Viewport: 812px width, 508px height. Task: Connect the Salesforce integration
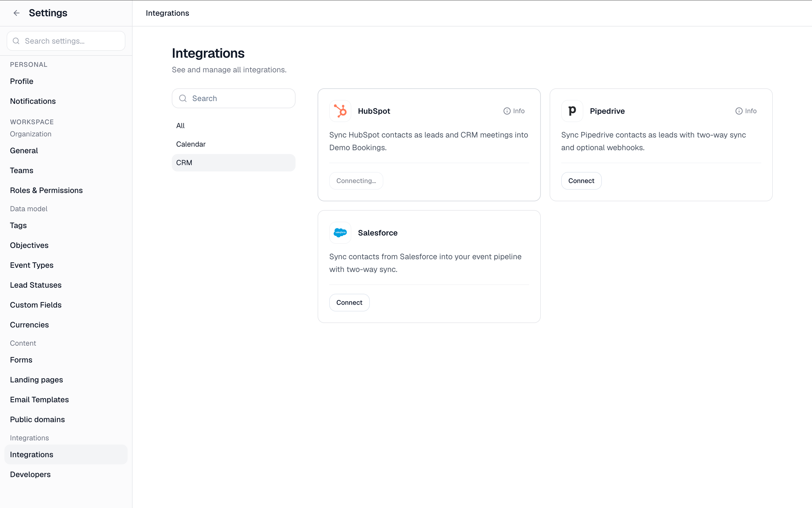[x=349, y=302]
